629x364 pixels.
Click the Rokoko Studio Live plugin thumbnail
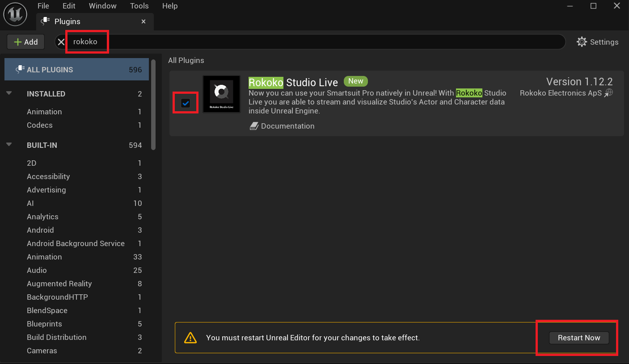[x=221, y=94]
